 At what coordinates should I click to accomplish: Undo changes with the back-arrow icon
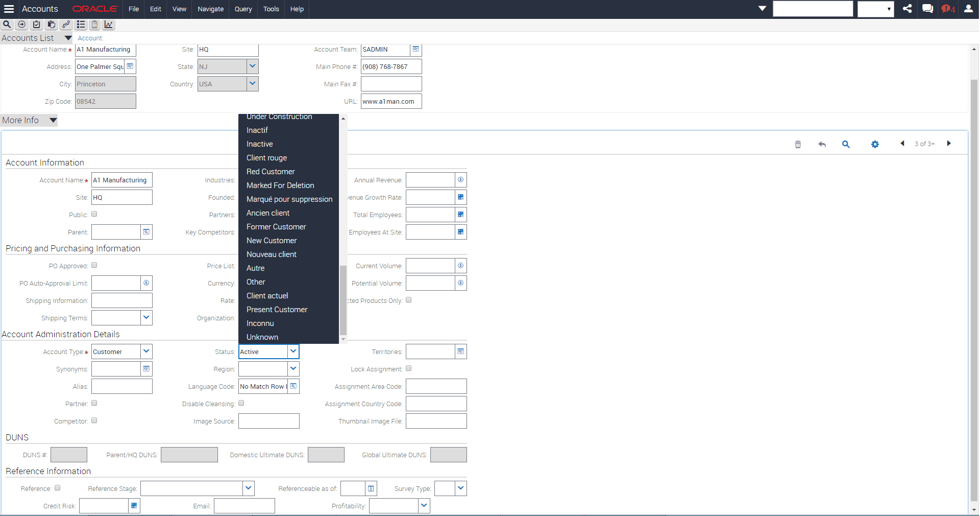pos(822,145)
